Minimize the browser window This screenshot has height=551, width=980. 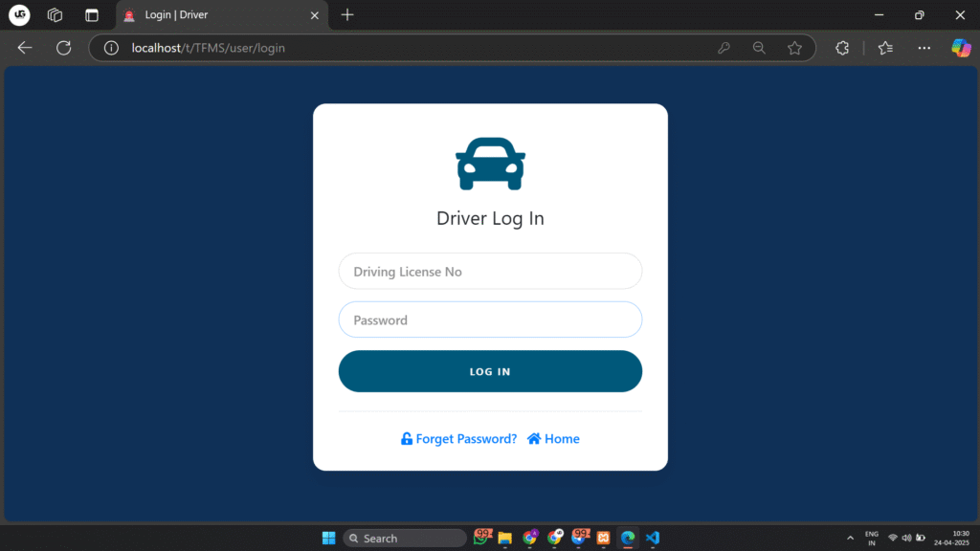tap(879, 15)
